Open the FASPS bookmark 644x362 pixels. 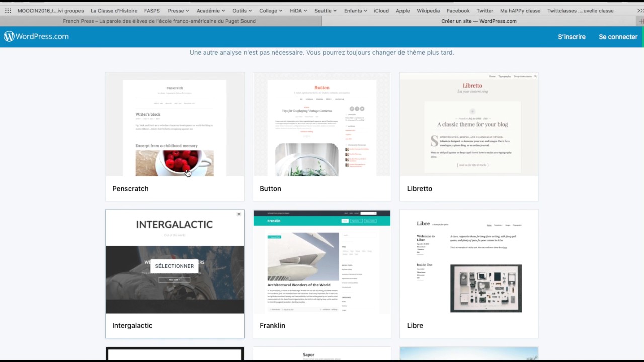[x=152, y=11]
